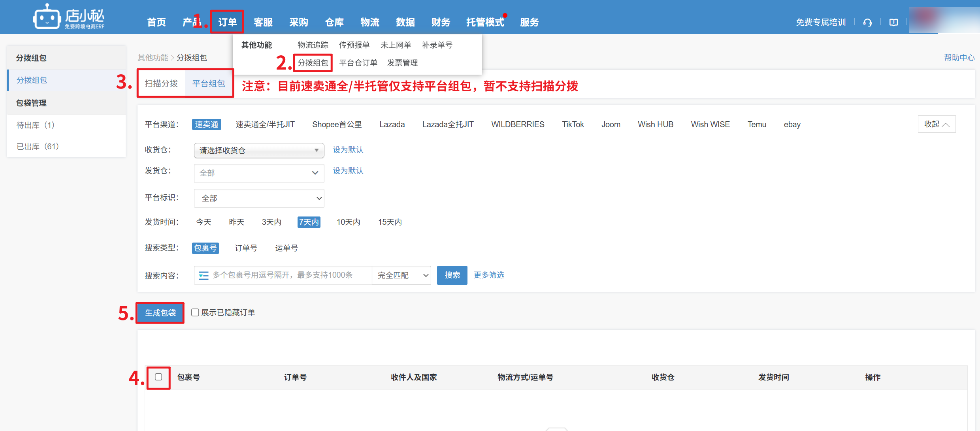Toggle the 展示已隐藏订单 checkbox
The image size is (980, 431).
tap(195, 312)
